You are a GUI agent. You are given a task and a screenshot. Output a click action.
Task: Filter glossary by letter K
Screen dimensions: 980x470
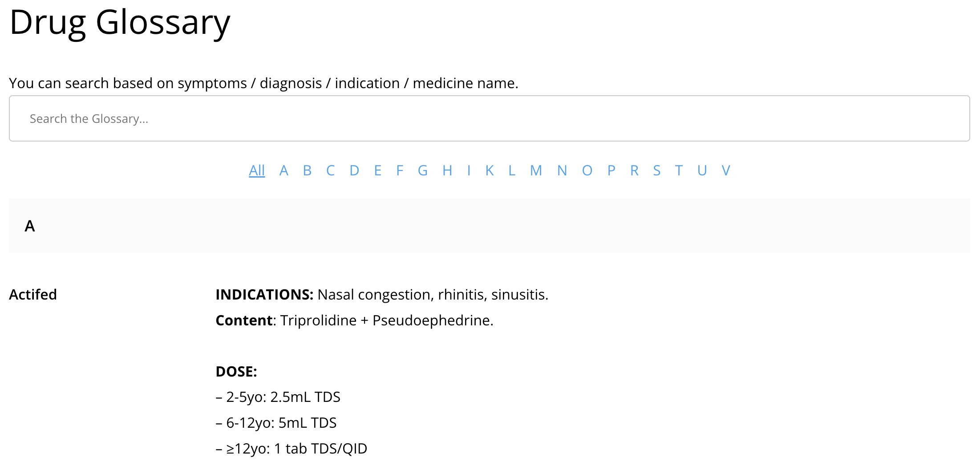(x=490, y=170)
